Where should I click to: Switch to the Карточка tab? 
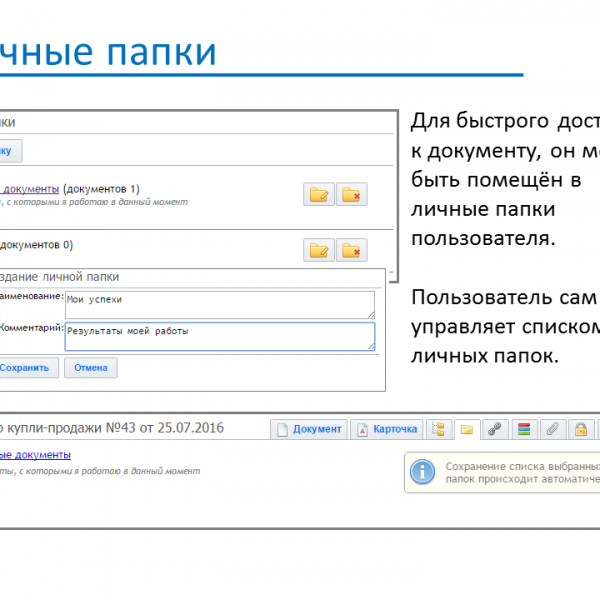(386, 429)
